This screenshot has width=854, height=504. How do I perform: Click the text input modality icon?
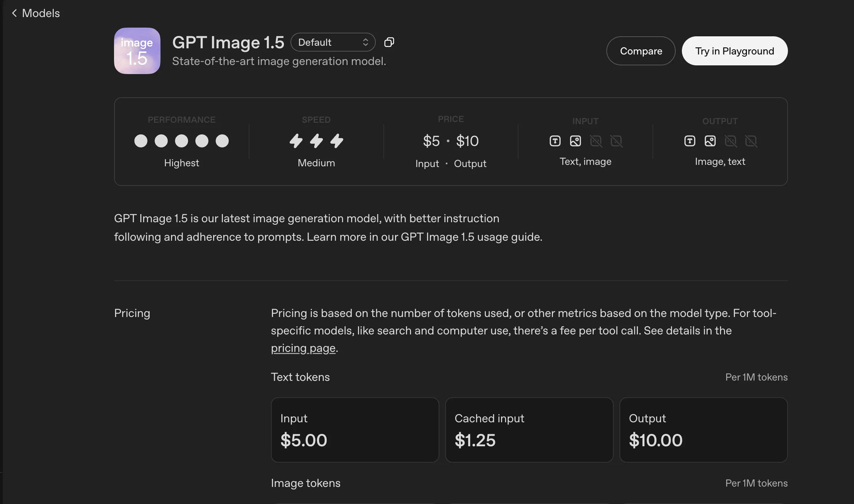click(x=554, y=141)
